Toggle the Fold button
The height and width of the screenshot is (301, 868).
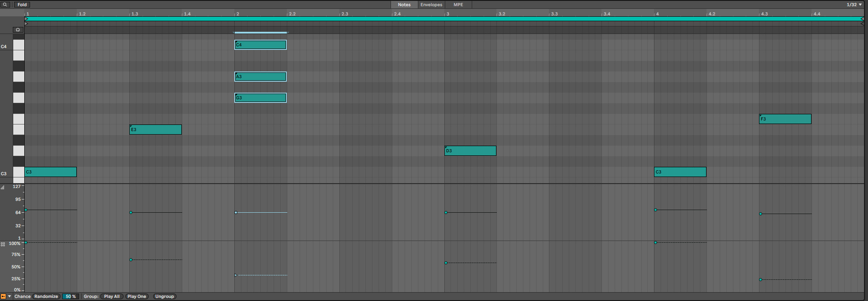point(22,4)
